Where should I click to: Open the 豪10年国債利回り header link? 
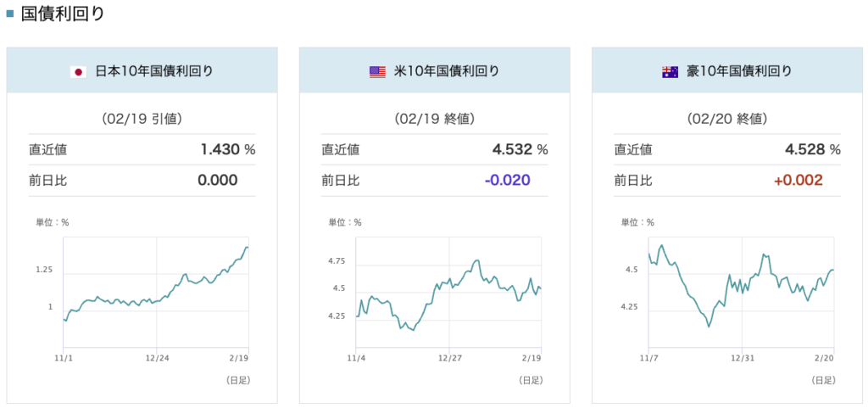[x=739, y=71]
